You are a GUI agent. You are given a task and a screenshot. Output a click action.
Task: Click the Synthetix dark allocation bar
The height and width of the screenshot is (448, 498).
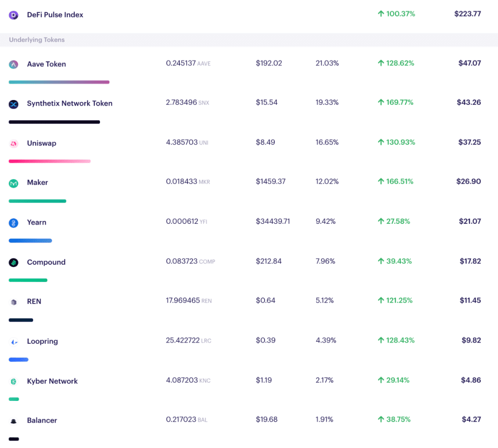54,122
